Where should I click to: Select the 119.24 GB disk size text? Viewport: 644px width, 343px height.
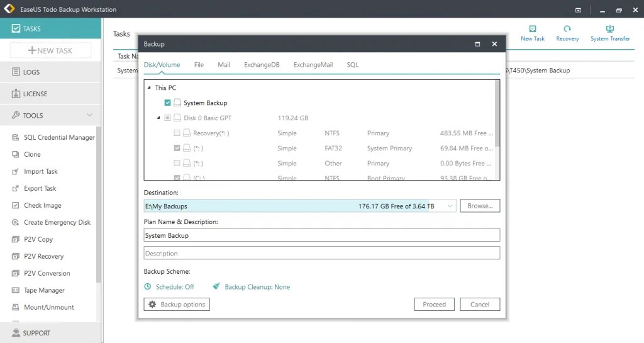pos(293,118)
